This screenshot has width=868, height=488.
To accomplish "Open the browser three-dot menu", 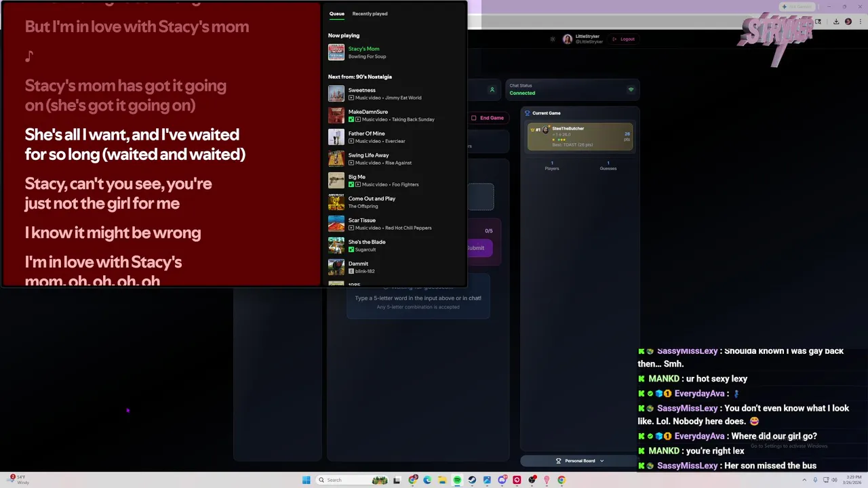I will pyautogui.click(x=861, y=21).
